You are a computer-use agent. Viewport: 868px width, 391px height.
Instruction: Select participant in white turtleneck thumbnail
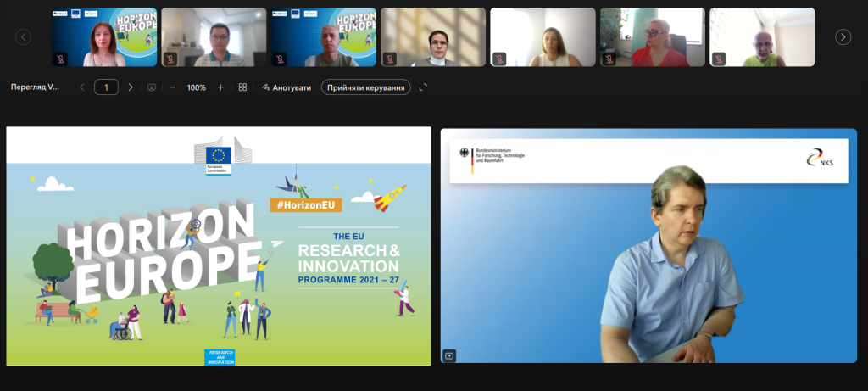(433, 37)
